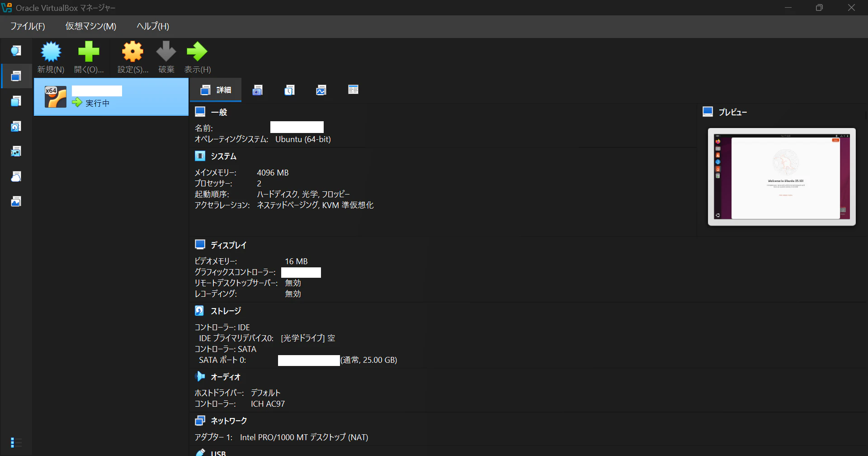Open the ヘルプ(H) menu
The image size is (868, 456).
coord(153,26)
